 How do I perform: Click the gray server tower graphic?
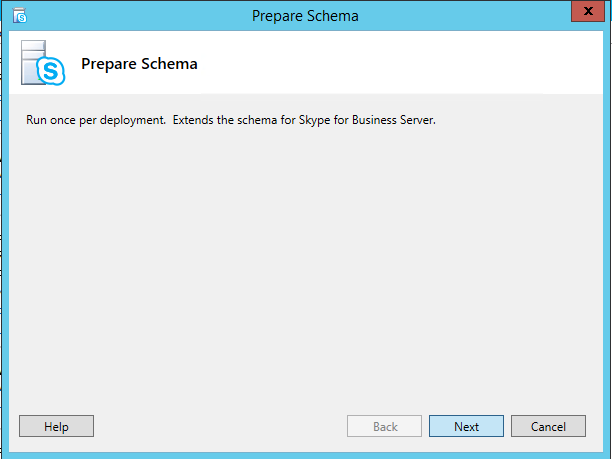(32, 57)
